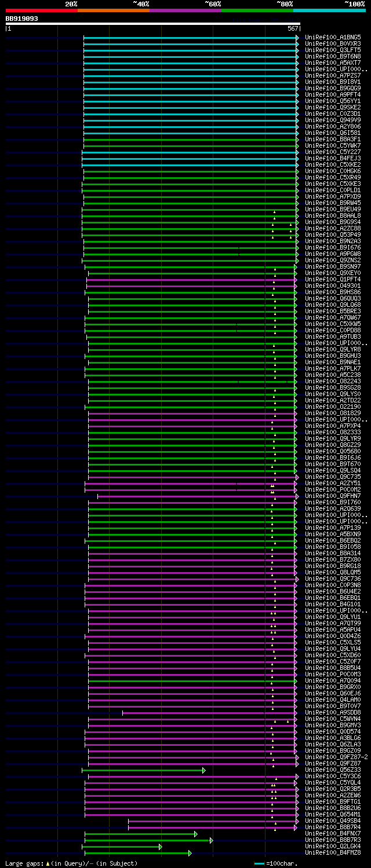This screenshot has height=868, width=371.
Task: Select hit label UniRef100_Q9C735
Action: 333,477
